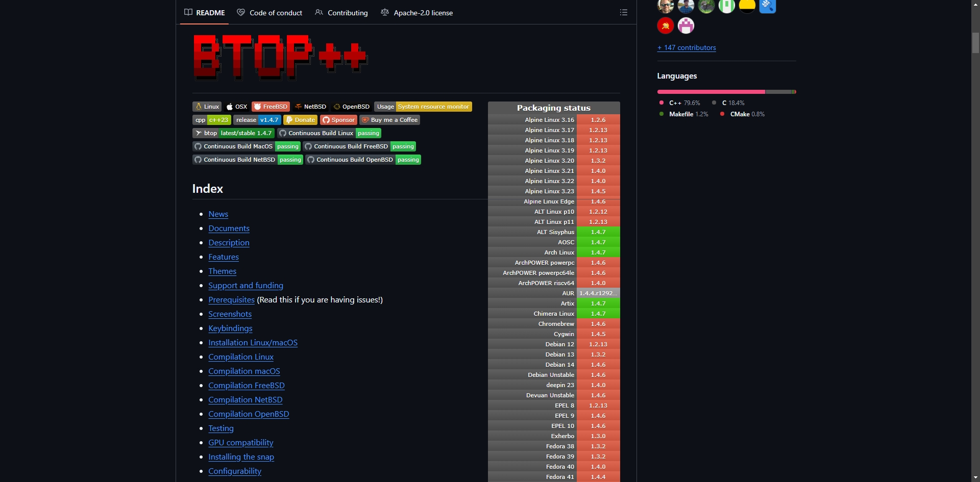The image size is (980, 482).
Task: Click the red FreeBSD badge
Action: 271,107
